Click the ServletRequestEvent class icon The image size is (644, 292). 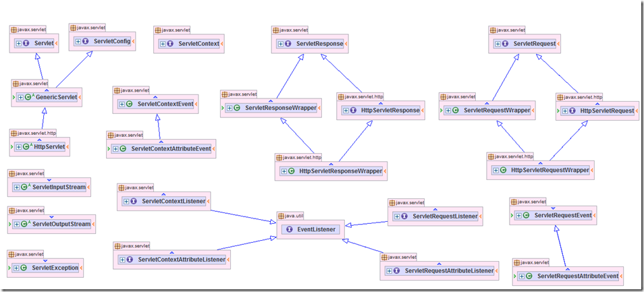pyautogui.click(x=527, y=215)
